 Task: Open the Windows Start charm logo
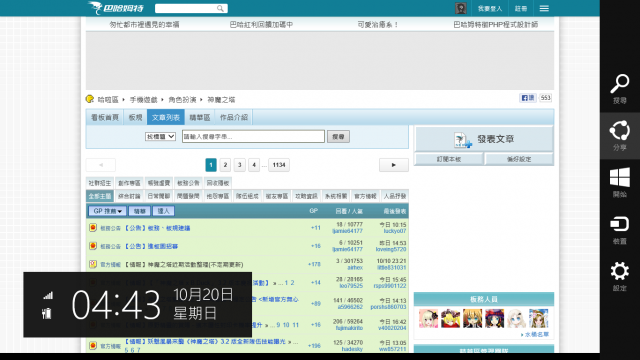[x=620, y=178]
